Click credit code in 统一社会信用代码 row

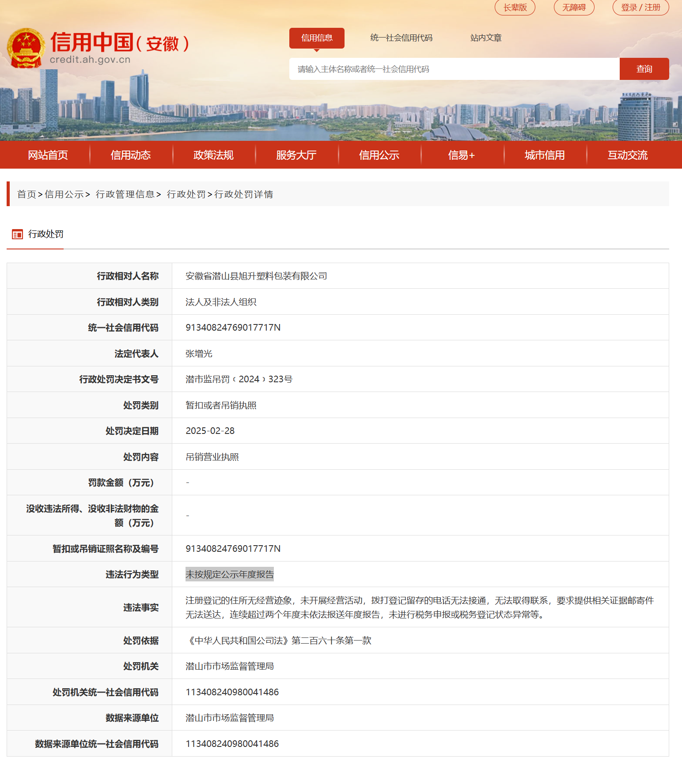click(x=233, y=328)
